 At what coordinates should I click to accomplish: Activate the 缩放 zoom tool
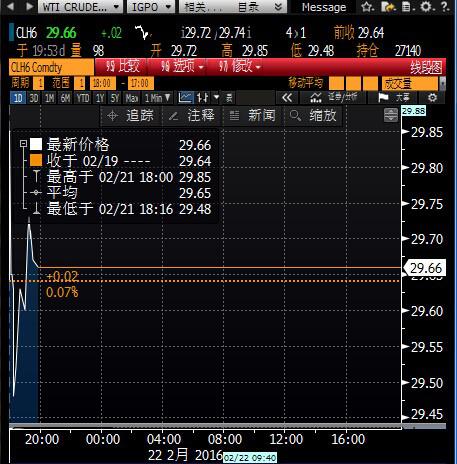313,116
